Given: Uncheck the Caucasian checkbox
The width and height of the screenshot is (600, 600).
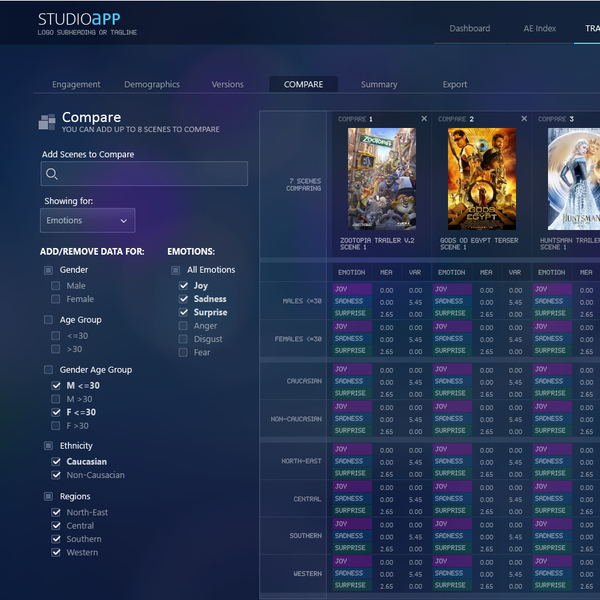Looking at the screenshot, I should 56,461.
